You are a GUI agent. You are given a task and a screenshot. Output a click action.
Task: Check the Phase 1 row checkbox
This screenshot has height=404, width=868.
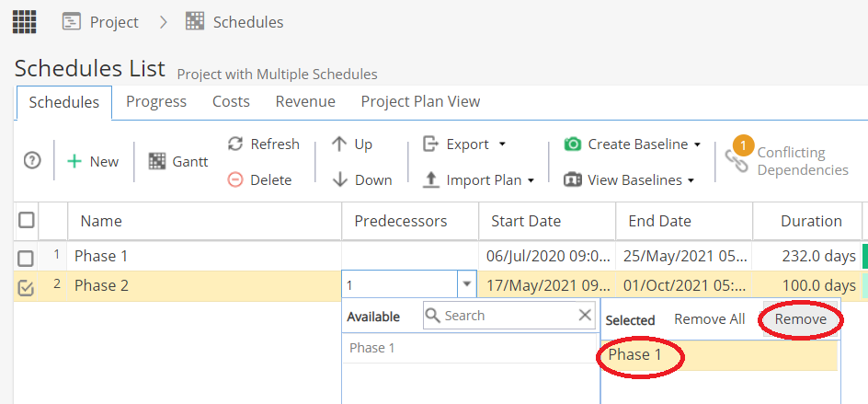[26, 258]
